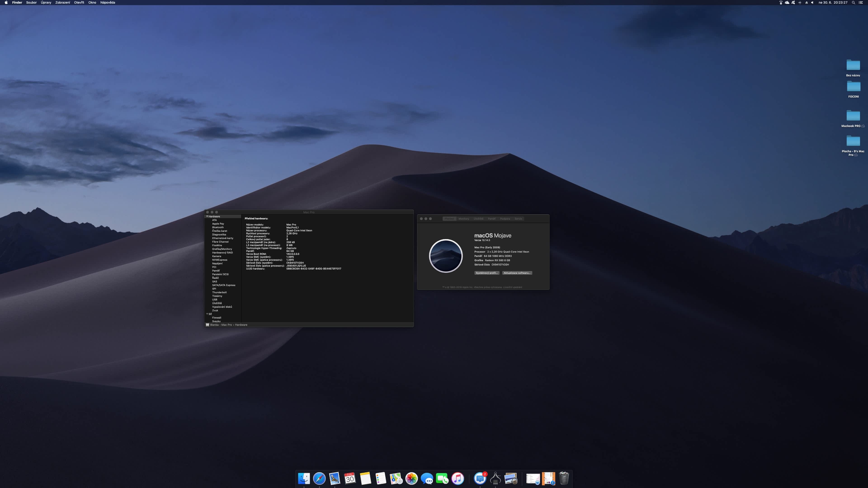Open Safari from the Dock

coord(319,478)
